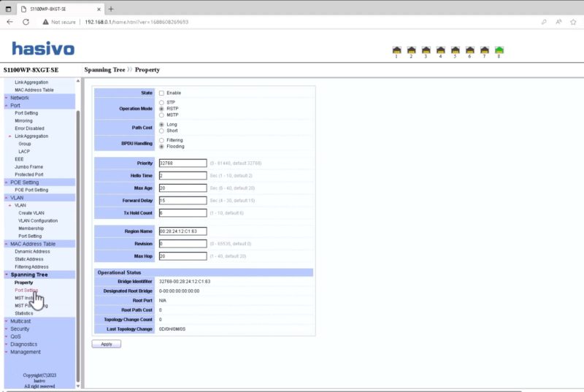Enable the Spanning Tree State checkbox
Viewport: 584px width, 392px height.
point(161,93)
